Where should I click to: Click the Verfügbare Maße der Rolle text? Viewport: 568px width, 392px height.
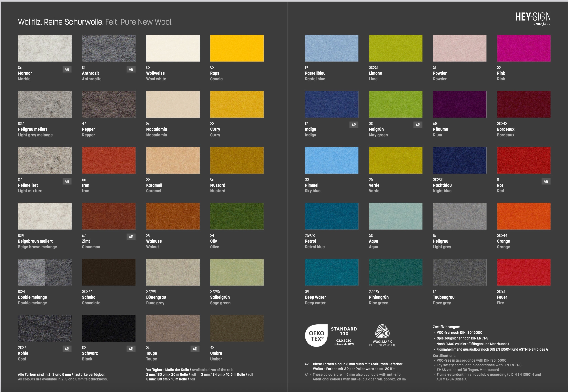point(168,370)
